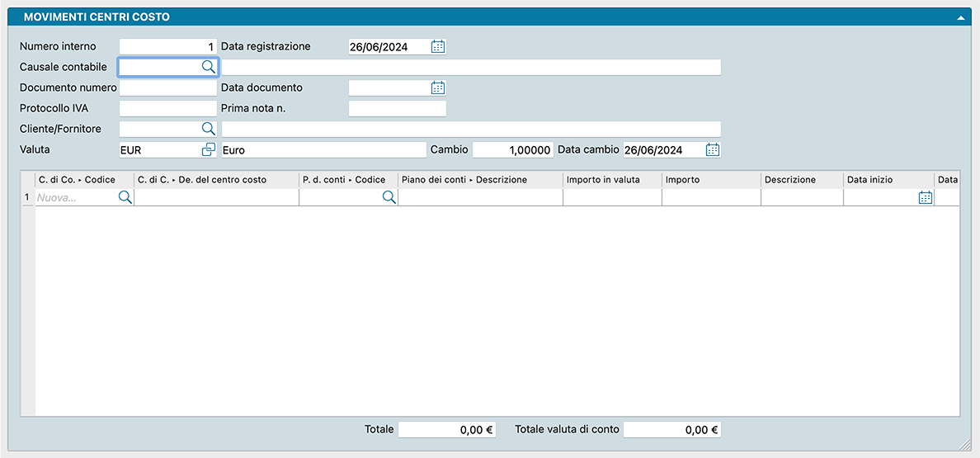This screenshot has width=980, height=458.
Task: Search Piano dei conti code in row 1
Action: tap(389, 197)
